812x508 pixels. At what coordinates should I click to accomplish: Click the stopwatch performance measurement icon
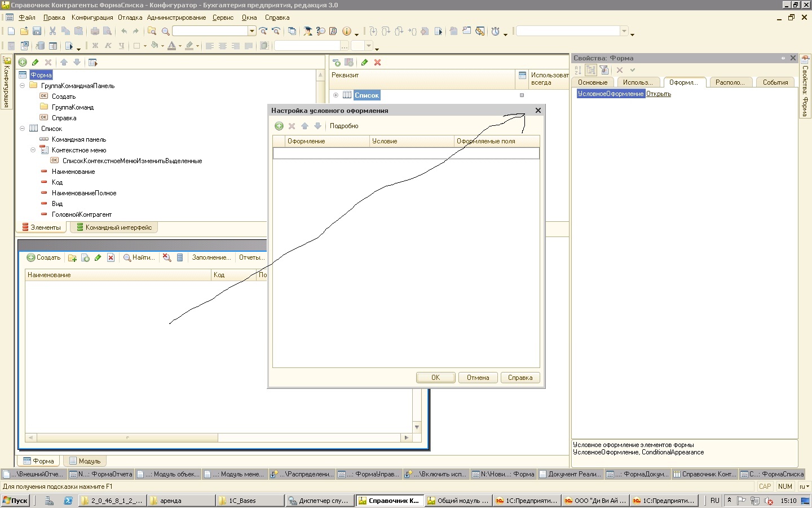[x=495, y=32]
